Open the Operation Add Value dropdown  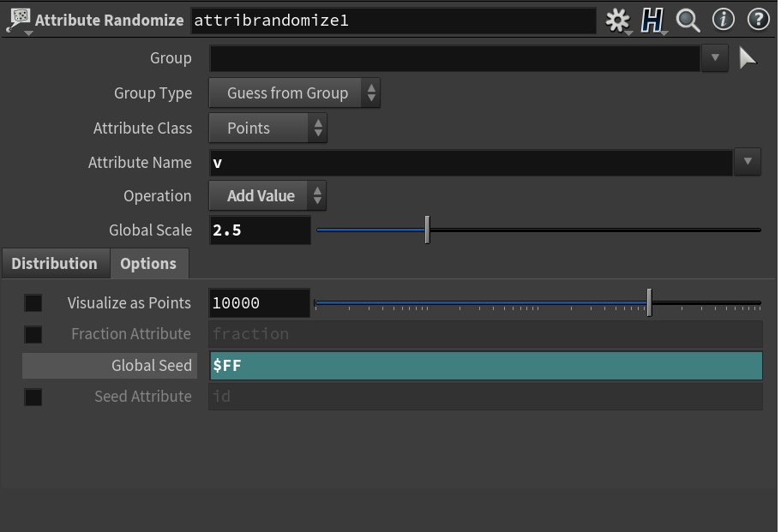point(267,196)
